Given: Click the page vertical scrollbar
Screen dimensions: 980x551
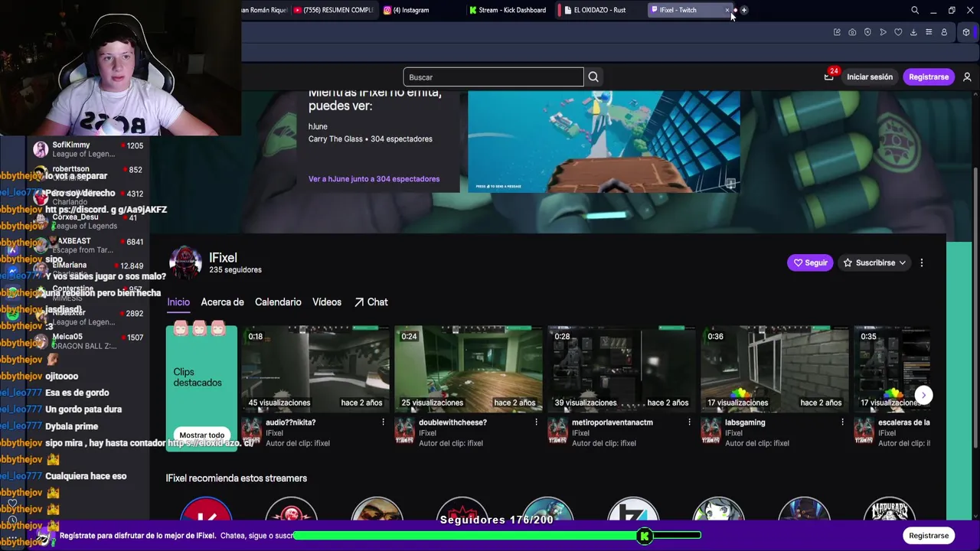Looking at the screenshot, I should tap(975, 306).
